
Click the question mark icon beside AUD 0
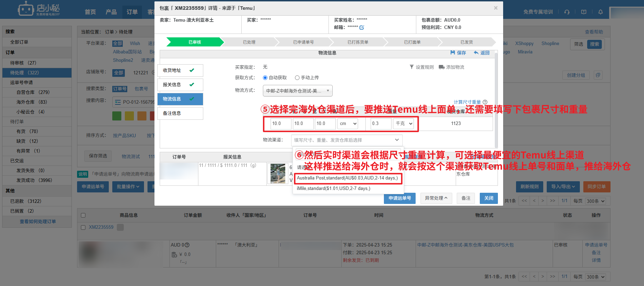tap(187, 245)
